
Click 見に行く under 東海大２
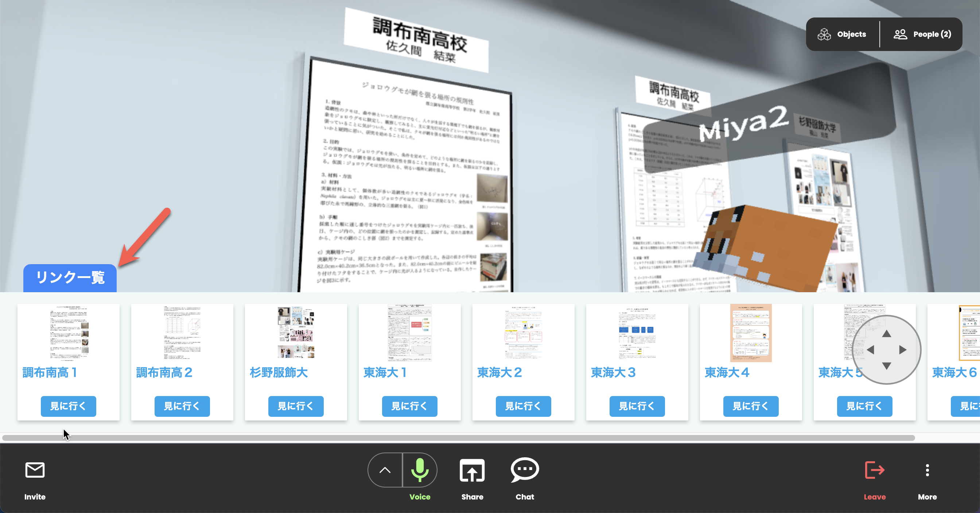pos(524,406)
